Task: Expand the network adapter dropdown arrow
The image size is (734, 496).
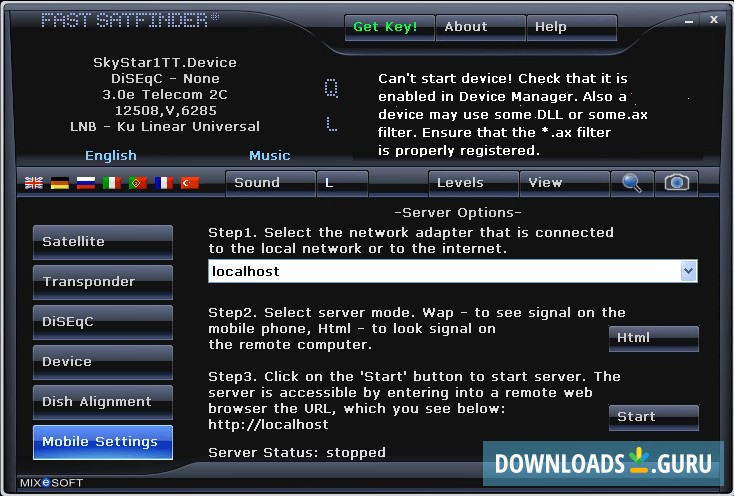Action: [688, 271]
